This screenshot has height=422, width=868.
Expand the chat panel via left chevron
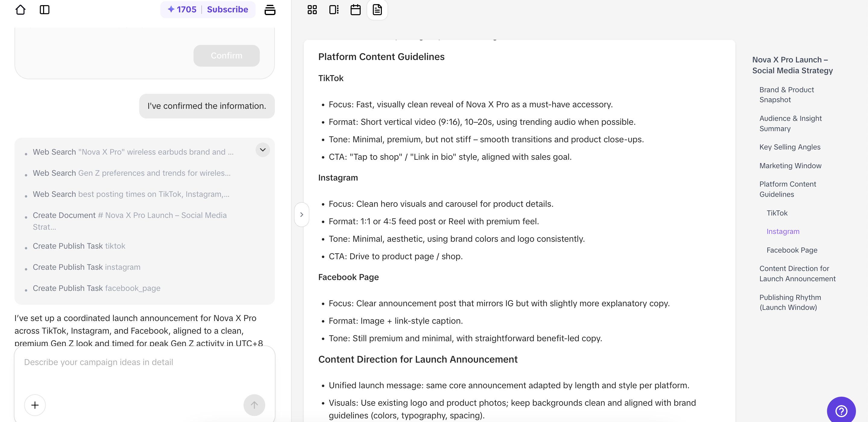(x=302, y=214)
